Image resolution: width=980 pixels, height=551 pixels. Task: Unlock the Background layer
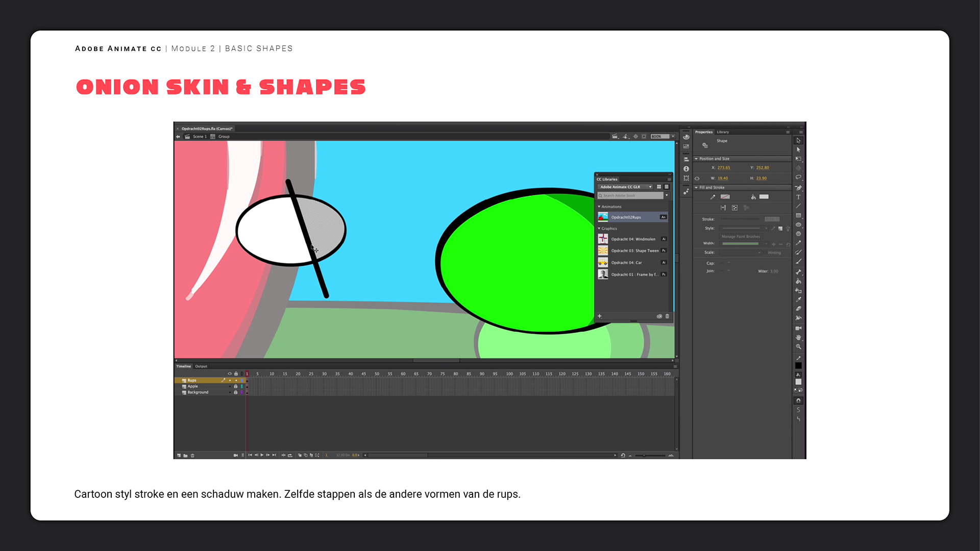click(235, 392)
